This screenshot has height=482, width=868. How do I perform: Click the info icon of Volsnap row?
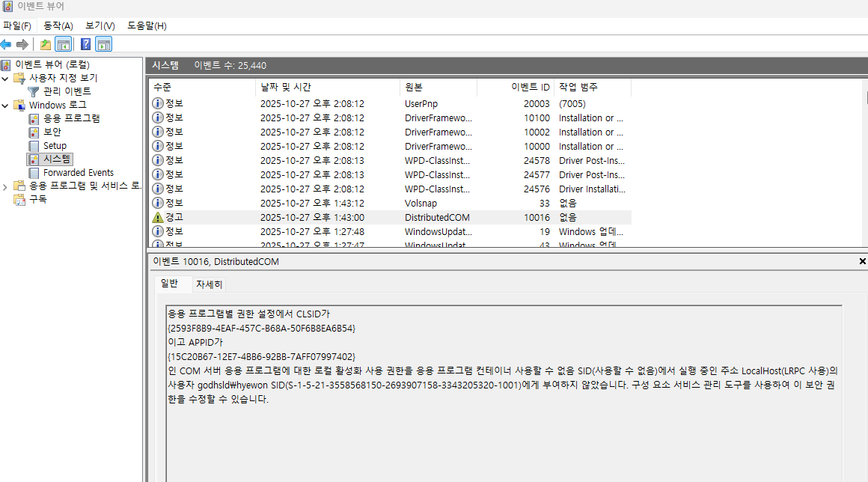[x=158, y=203]
